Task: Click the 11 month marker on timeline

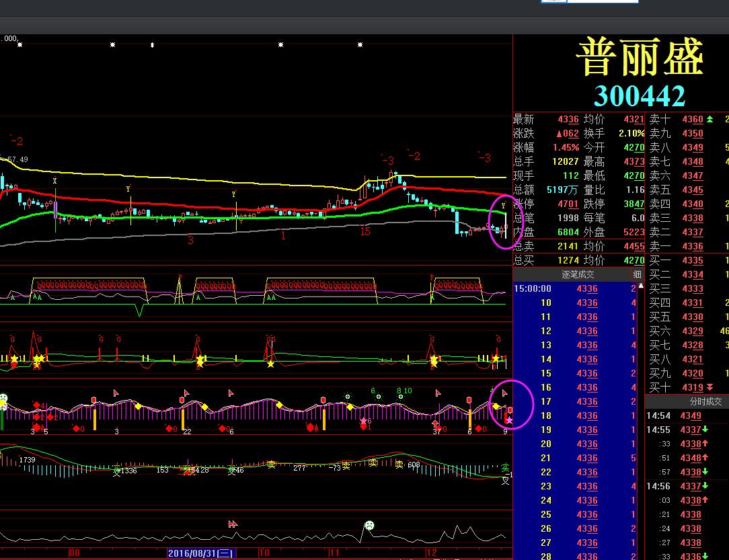Action: [x=334, y=553]
